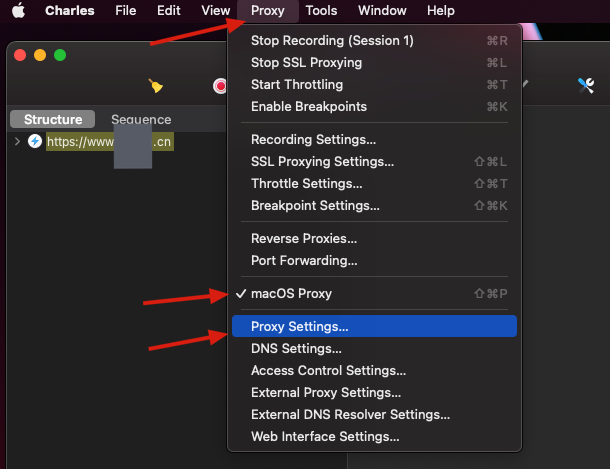Open Throttle Settings...

pos(374,184)
